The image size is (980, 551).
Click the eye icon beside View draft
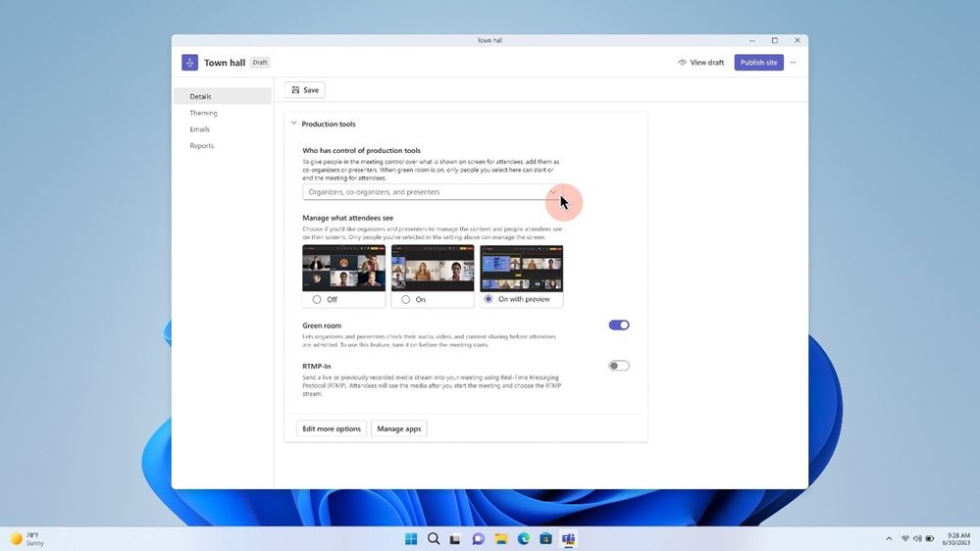pos(682,63)
